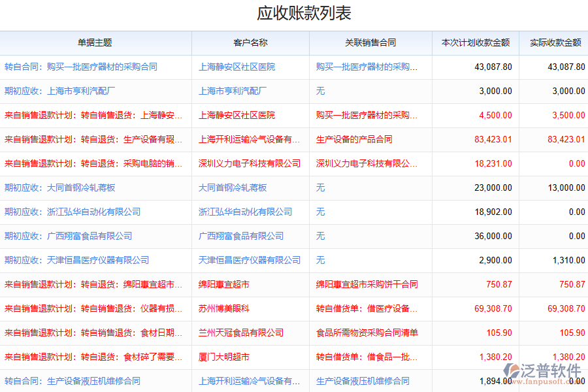Select the 关联销售合同 column header
This screenshot has height=392, width=588.
tap(370, 42)
